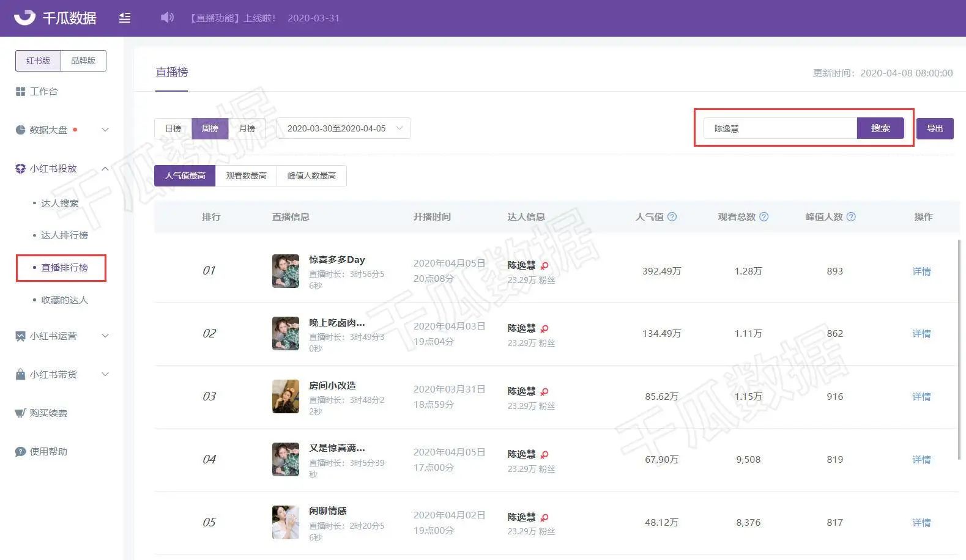
Task: Click 陈逸慧 name in row 01
Action: pos(521,265)
